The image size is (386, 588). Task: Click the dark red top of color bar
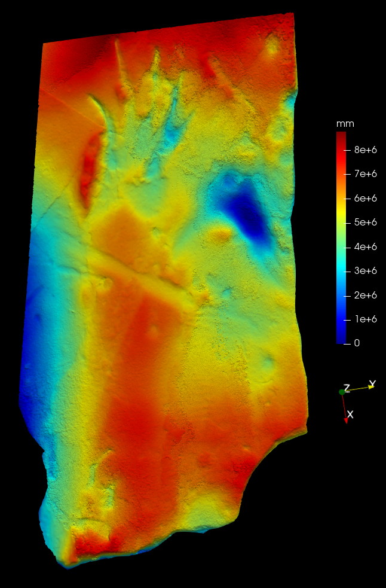pos(341,135)
